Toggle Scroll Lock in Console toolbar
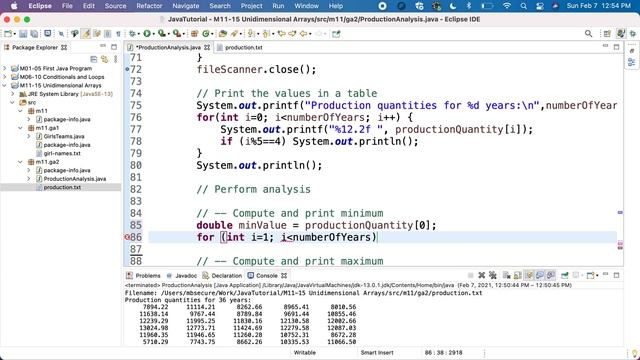Viewport: 640px width, 360px height. point(518,276)
